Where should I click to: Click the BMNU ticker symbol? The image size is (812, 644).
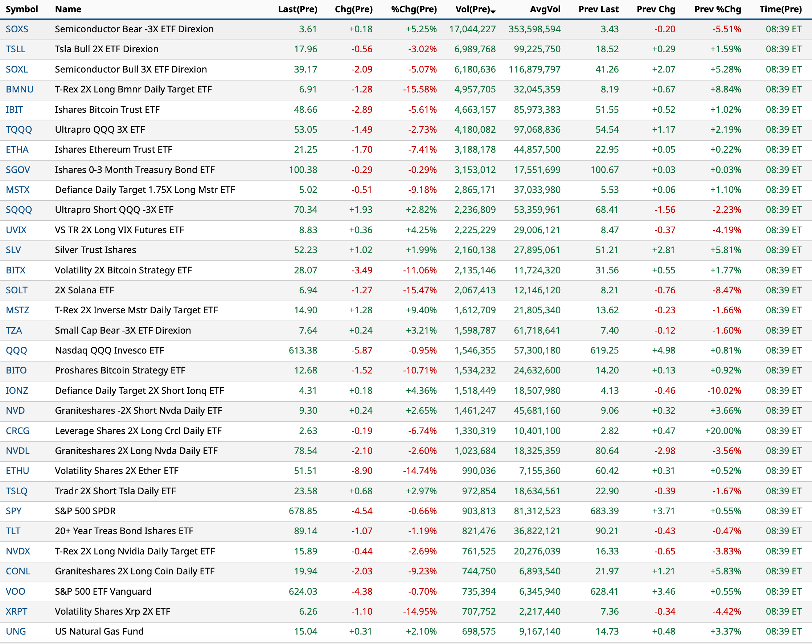tap(20, 89)
